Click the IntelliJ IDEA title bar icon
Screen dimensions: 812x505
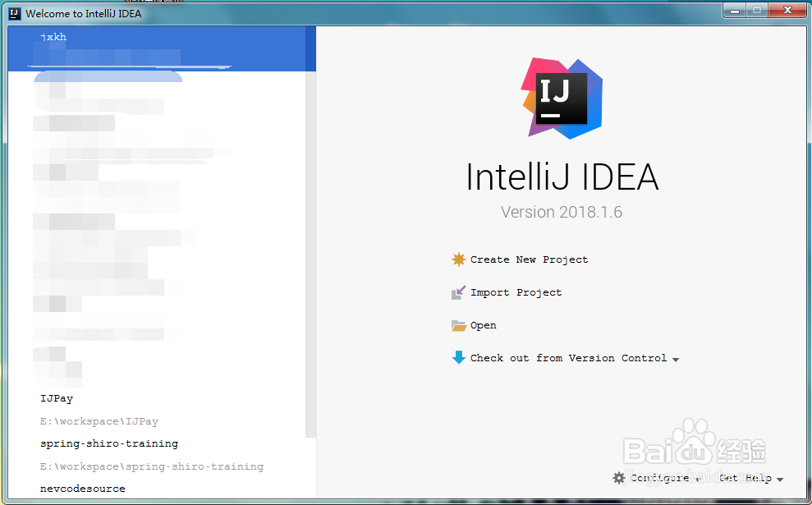click(x=15, y=13)
